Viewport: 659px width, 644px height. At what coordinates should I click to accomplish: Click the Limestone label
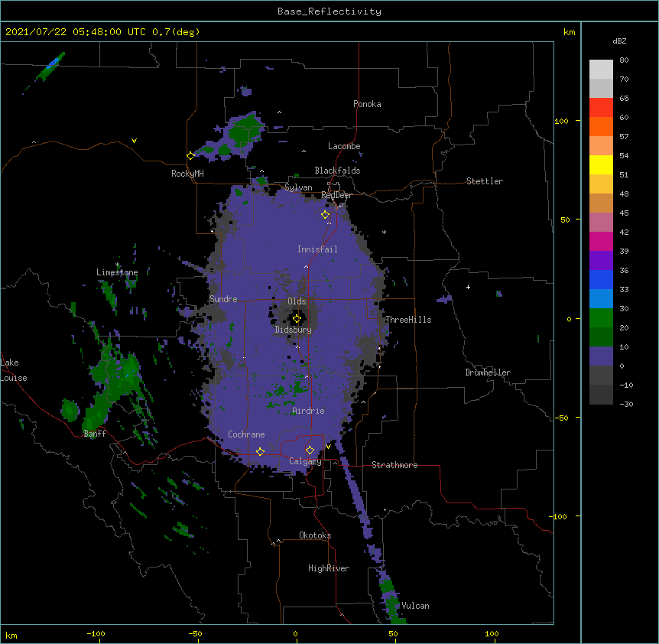click(x=117, y=272)
